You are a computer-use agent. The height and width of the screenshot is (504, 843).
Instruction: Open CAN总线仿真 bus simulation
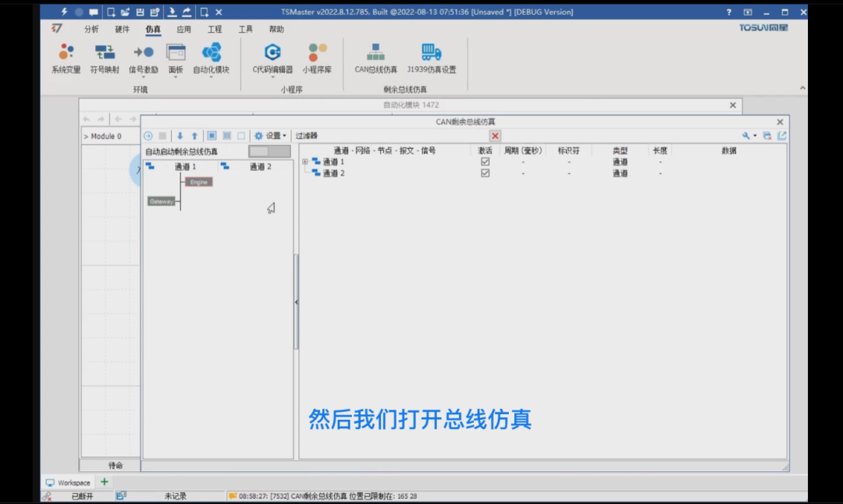coord(375,59)
